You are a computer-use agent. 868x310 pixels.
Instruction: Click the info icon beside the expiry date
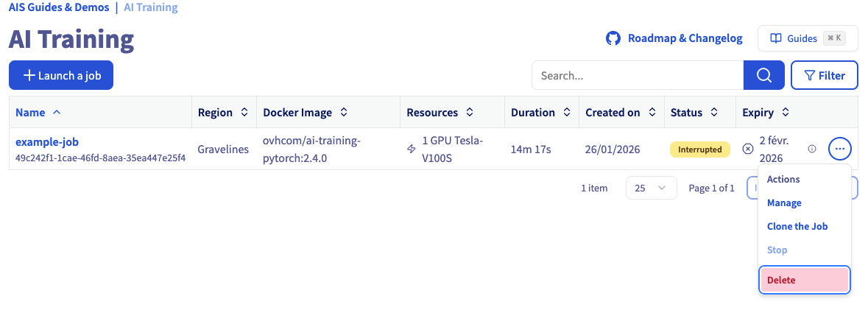pos(812,149)
